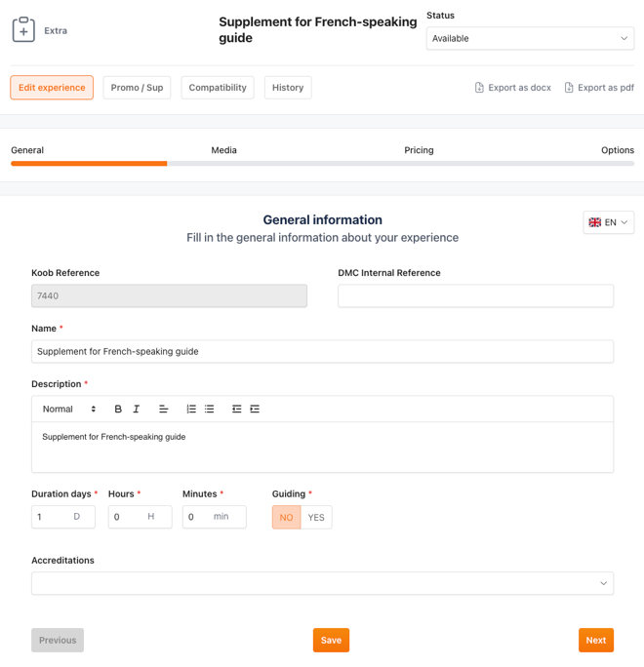644x667 pixels.
Task: Expand the Accreditations dropdown
Action: (x=322, y=583)
